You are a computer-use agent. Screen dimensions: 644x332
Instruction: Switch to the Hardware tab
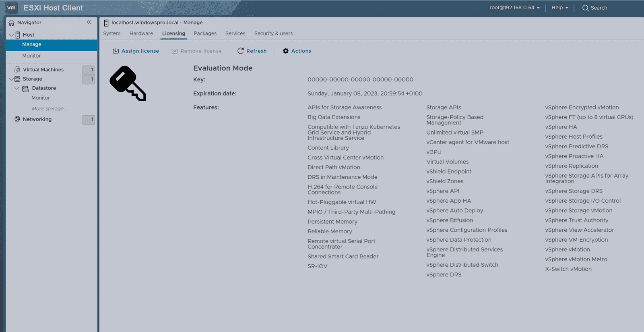(141, 33)
